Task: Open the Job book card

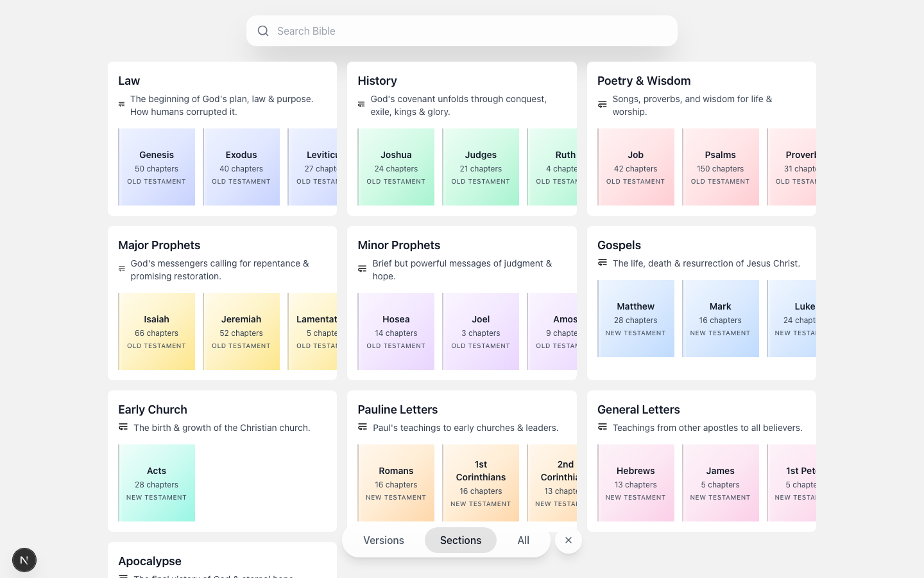Action: coord(636,167)
